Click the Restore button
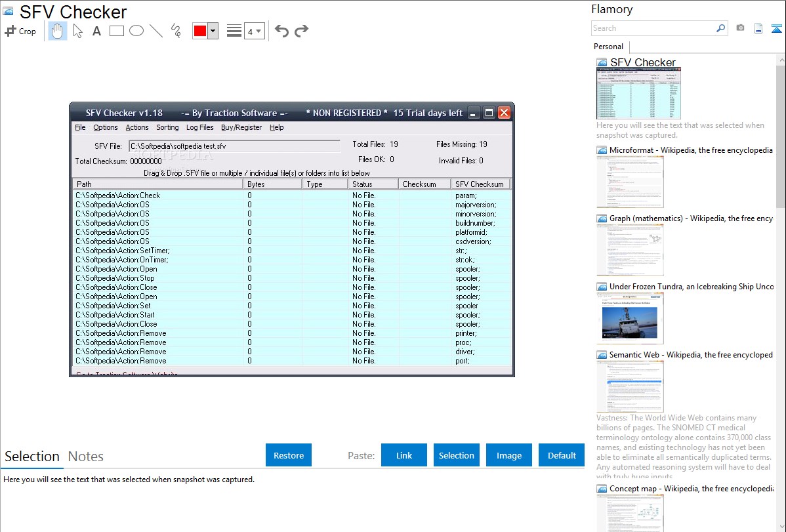This screenshot has width=786, height=532. (x=289, y=455)
